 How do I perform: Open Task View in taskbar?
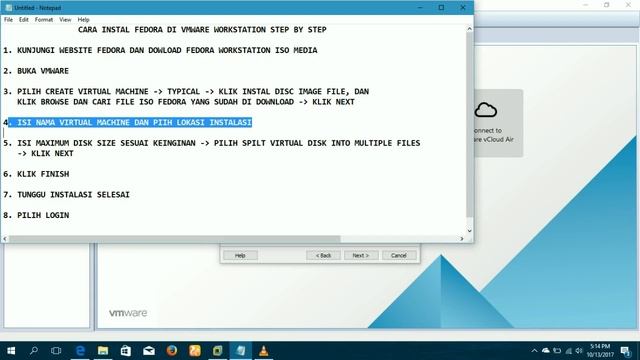point(56,351)
